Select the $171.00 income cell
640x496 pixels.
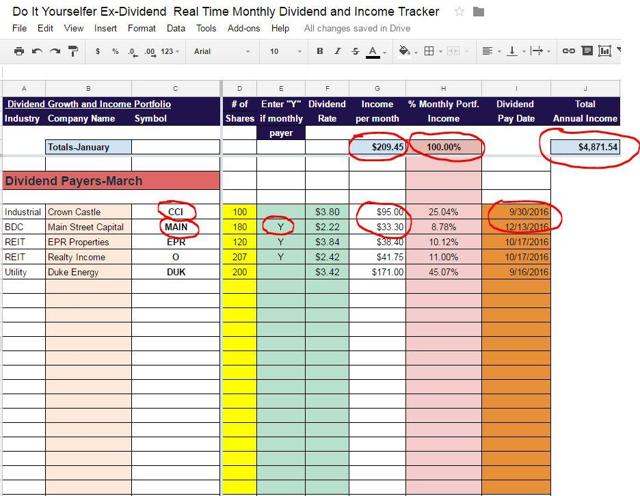coord(378,272)
